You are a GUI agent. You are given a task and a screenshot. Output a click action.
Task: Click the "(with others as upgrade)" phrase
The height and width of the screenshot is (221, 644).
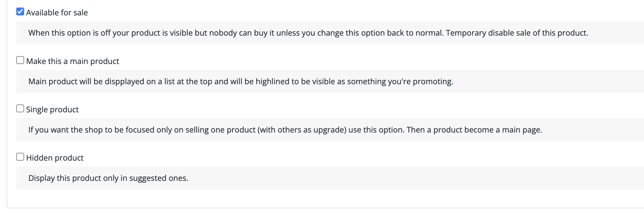click(302, 130)
